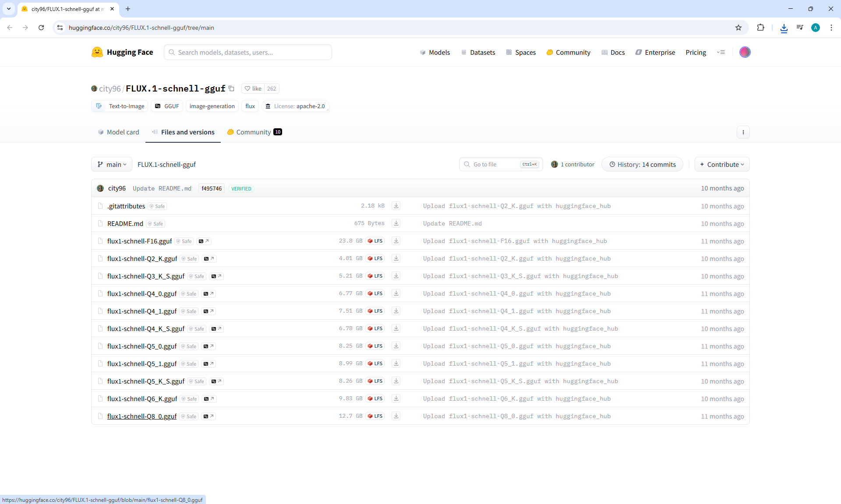This screenshot has height=504, width=841.
Task: Click the Go to file input
Action: coord(495,164)
